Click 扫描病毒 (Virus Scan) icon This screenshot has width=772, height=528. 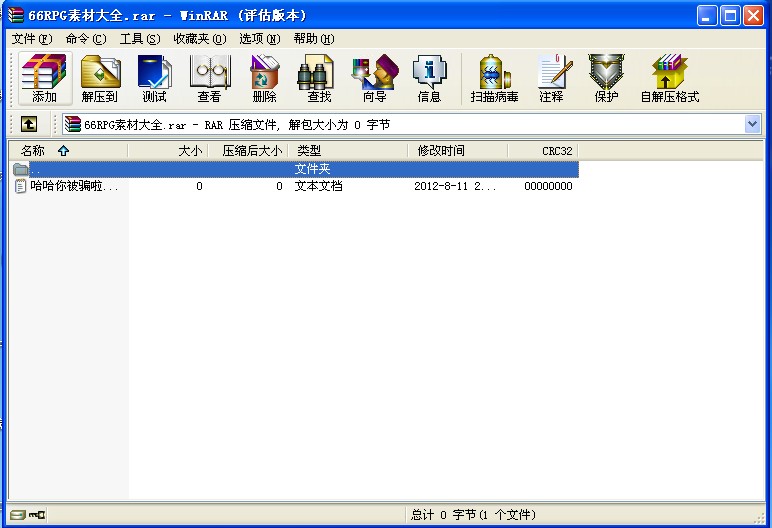pos(494,78)
